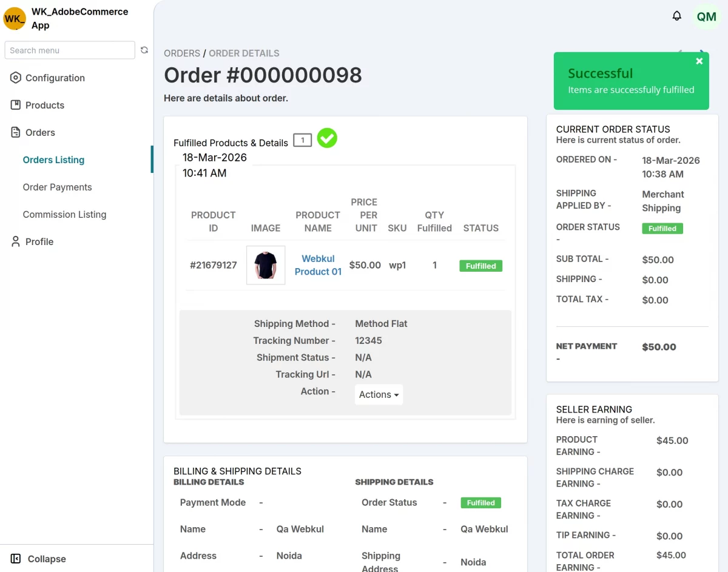728x572 pixels.
Task: Click the green fulfillment checkmark icon
Action: (327, 138)
